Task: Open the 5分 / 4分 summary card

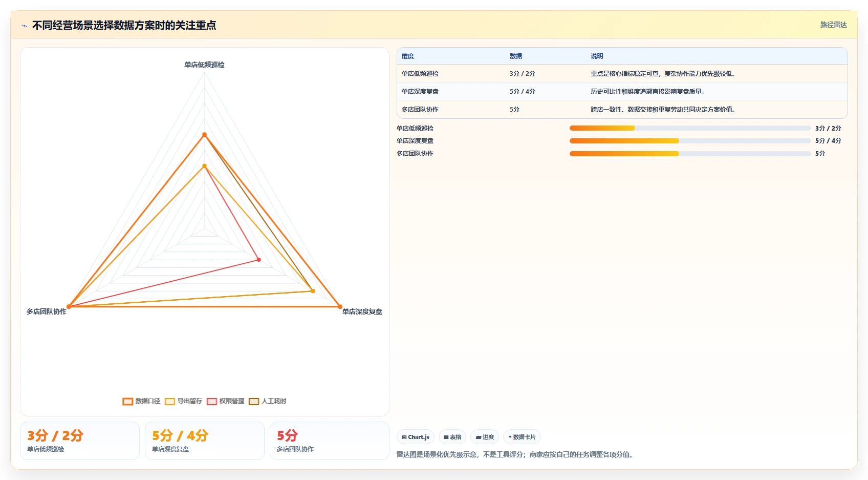Action: point(205,441)
